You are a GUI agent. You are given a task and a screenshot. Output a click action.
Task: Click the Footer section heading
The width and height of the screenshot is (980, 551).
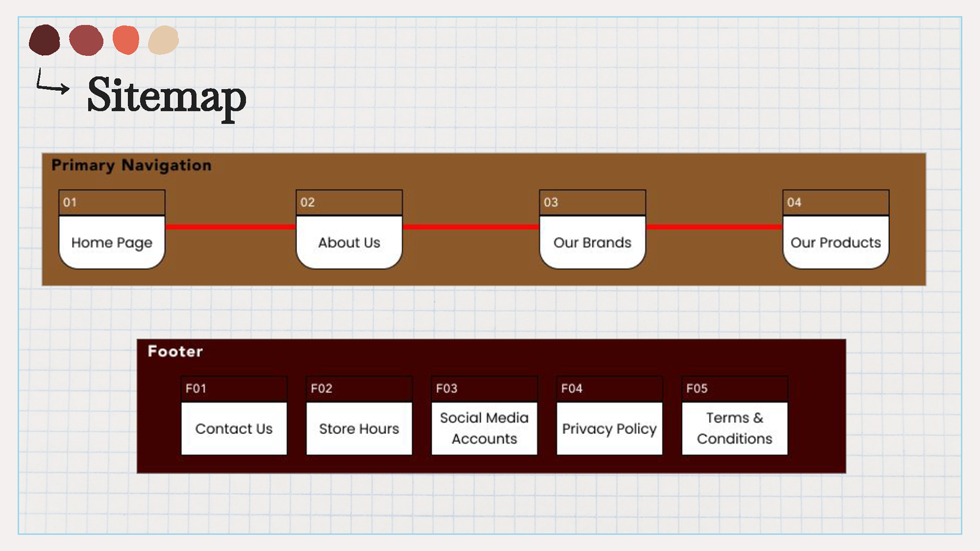click(x=175, y=352)
